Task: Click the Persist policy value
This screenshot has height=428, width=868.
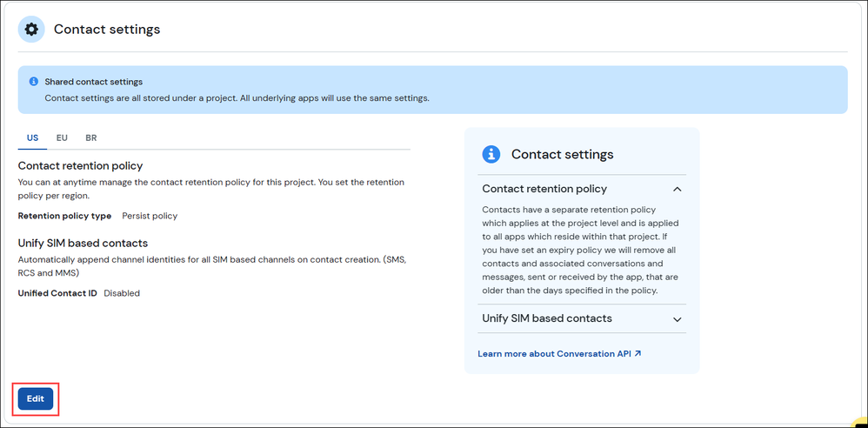Action: tap(150, 216)
